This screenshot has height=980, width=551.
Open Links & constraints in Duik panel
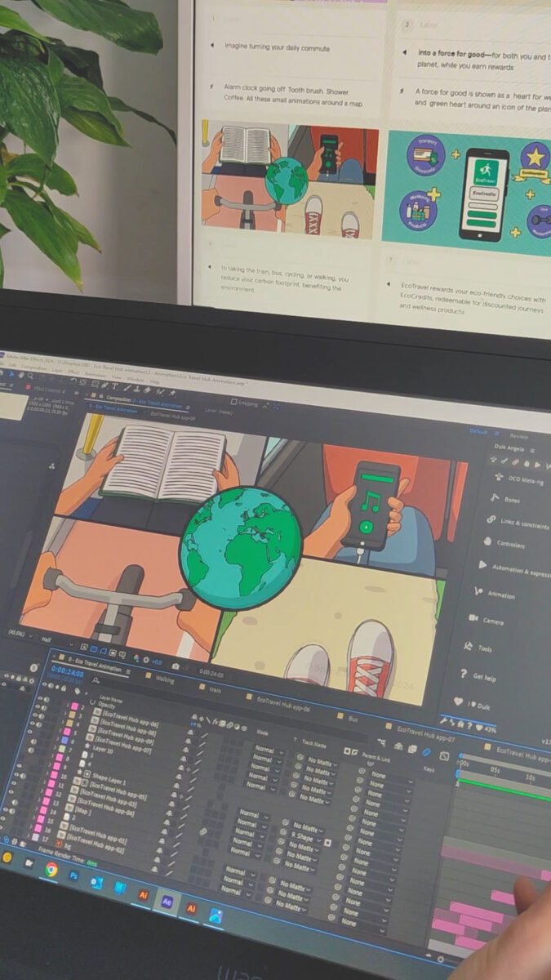click(x=517, y=523)
